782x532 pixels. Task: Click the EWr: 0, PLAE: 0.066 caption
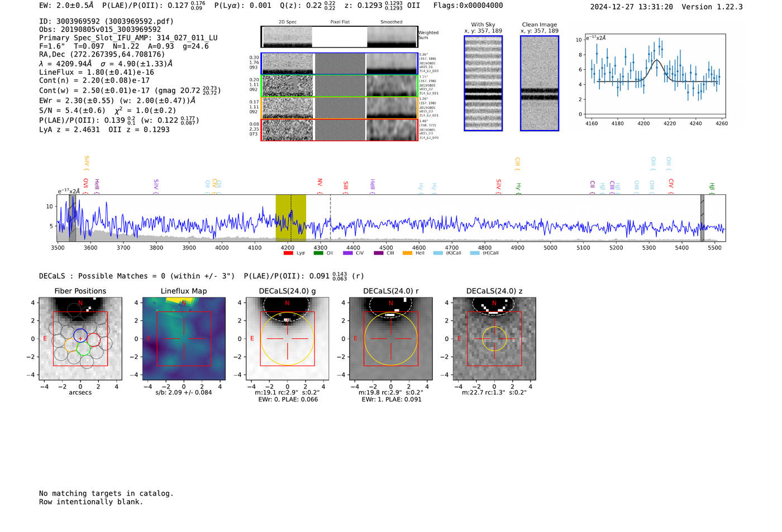click(x=288, y=400)
